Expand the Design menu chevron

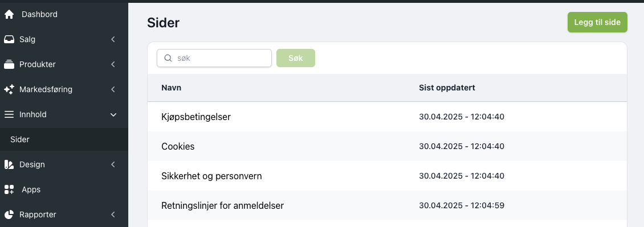point(113,164)
